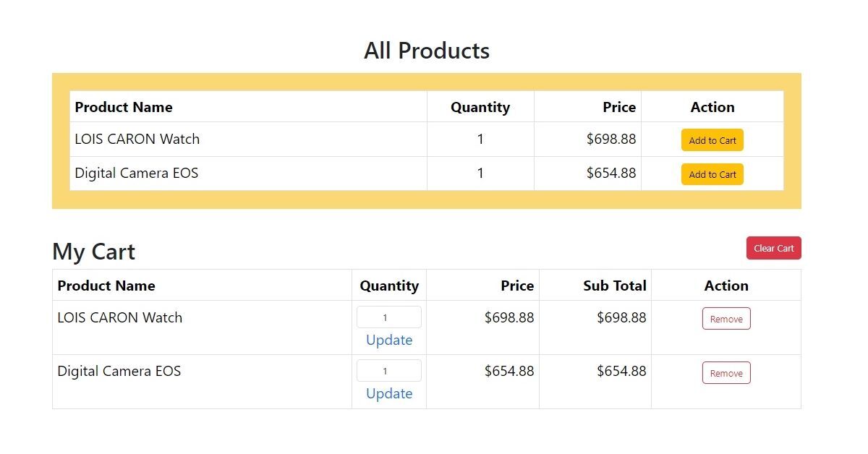Click the Price column header in All Products
The width and height of the screenshot is (868, 454).
point(619,107)
